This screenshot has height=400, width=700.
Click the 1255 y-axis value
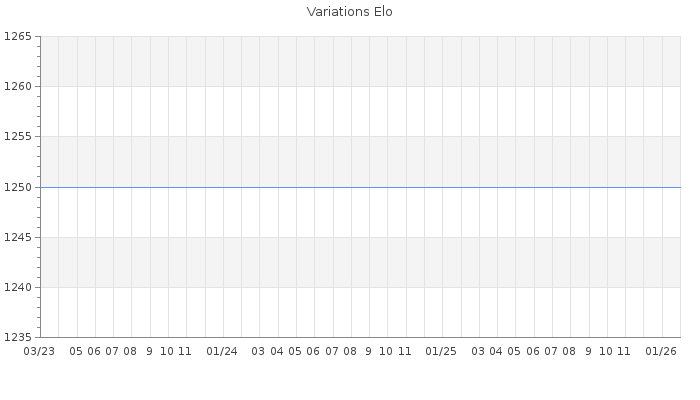[x=17, y=137]
